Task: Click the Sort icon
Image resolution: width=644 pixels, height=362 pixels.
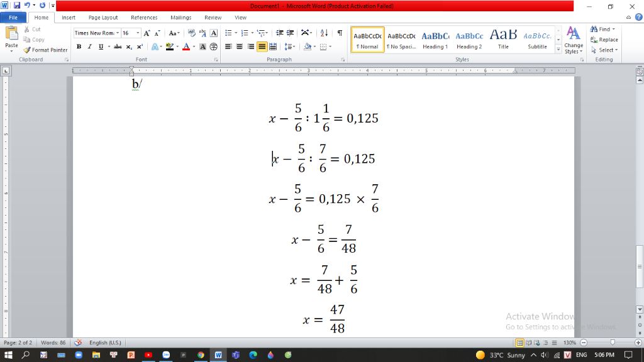Action: click(324, 33)
